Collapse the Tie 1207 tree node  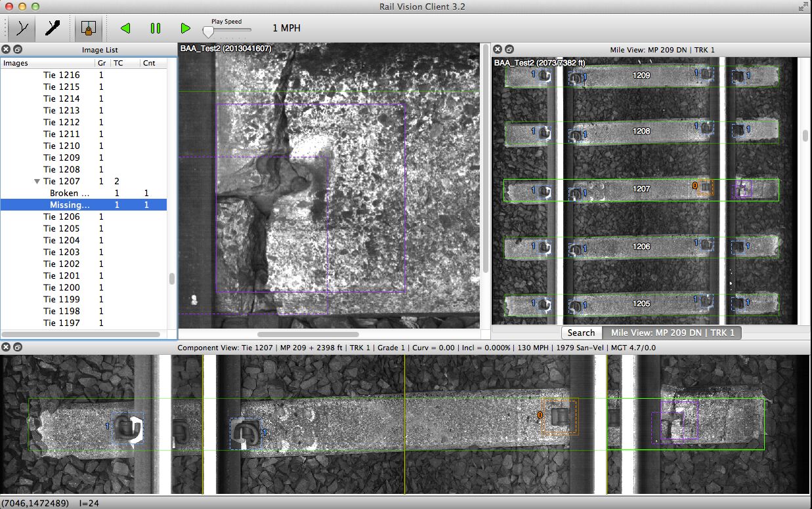point(37,182)
